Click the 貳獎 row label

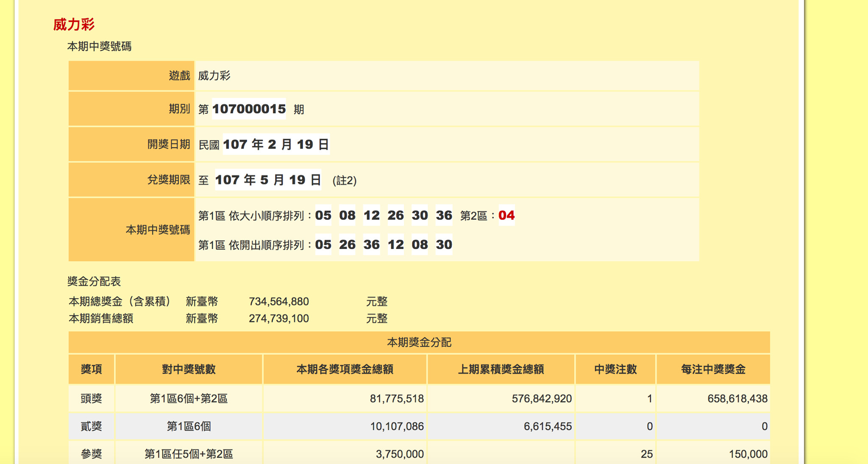[x=92, y=426]
